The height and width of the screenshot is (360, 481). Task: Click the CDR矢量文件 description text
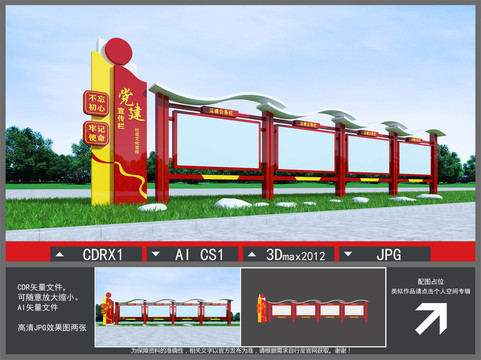click(x=42, y=287)
